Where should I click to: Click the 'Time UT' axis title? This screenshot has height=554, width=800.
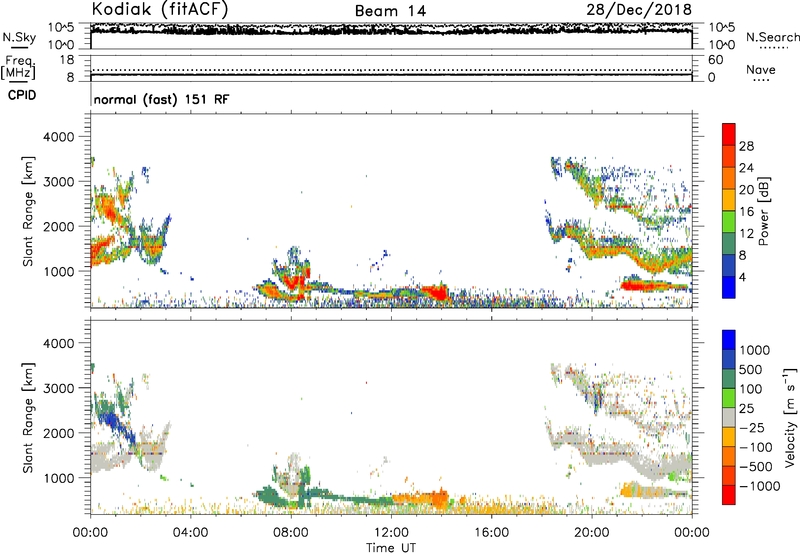coord(391,548)
